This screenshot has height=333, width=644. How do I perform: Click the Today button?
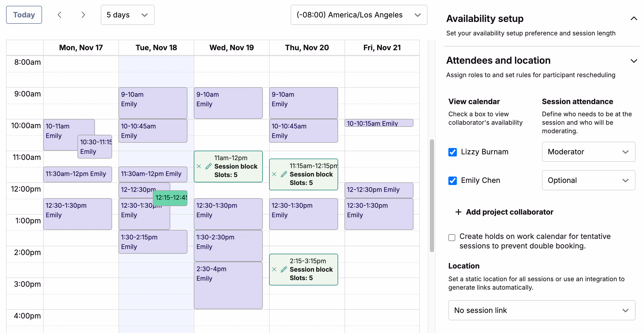pos(24,15)
